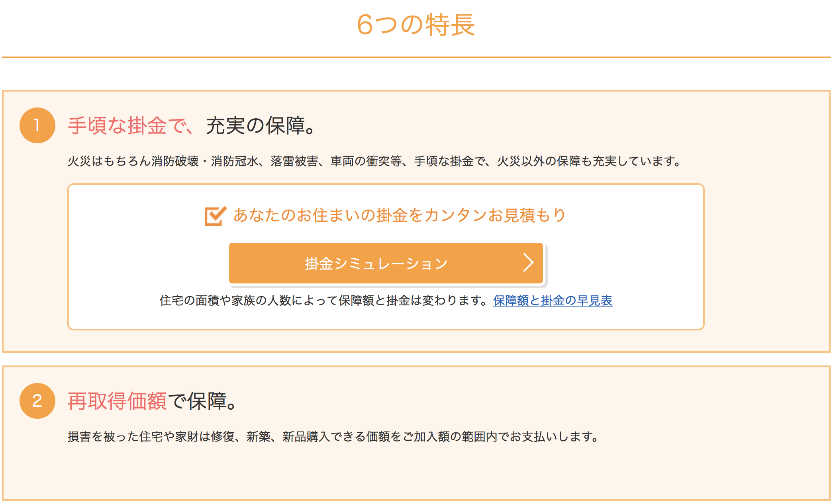Screen dimensions: 835x504
Task: Click the 6つの特長 page title
Action: coord(416,25)
